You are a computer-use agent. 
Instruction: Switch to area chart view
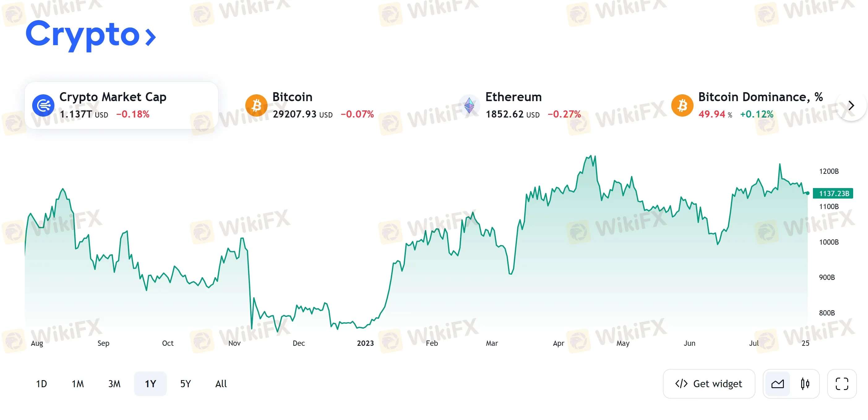point(777,384)
